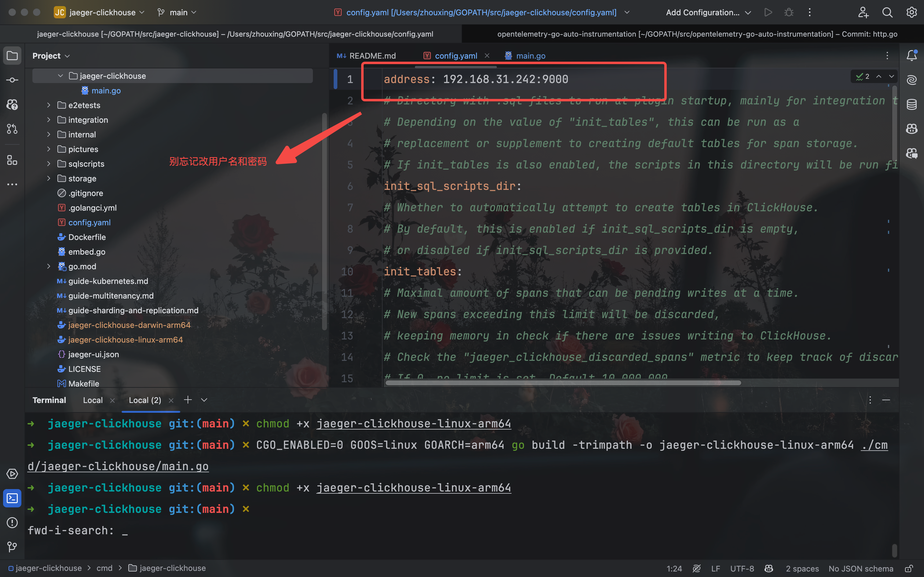Toggle the Terminal tool window button

click(x=12, y=498)
